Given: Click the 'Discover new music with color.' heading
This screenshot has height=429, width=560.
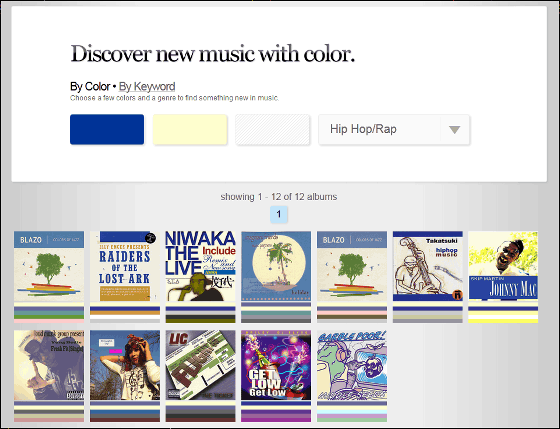Looking at the screenshot, I should (x=213, y=54).
